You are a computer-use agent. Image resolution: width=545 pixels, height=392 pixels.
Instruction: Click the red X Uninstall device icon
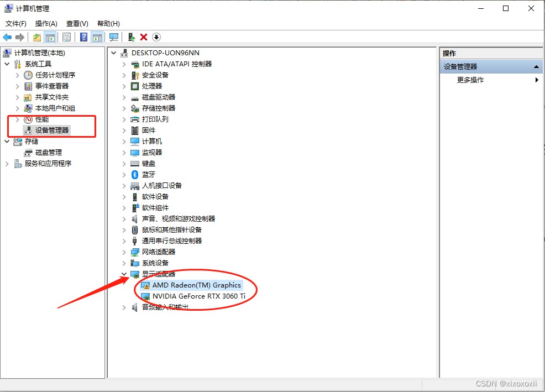(x=144, y=37)
